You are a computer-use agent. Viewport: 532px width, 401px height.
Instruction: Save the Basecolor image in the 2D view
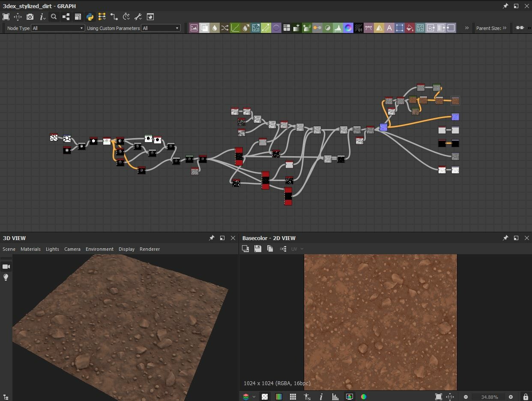(x=257, y=249)
